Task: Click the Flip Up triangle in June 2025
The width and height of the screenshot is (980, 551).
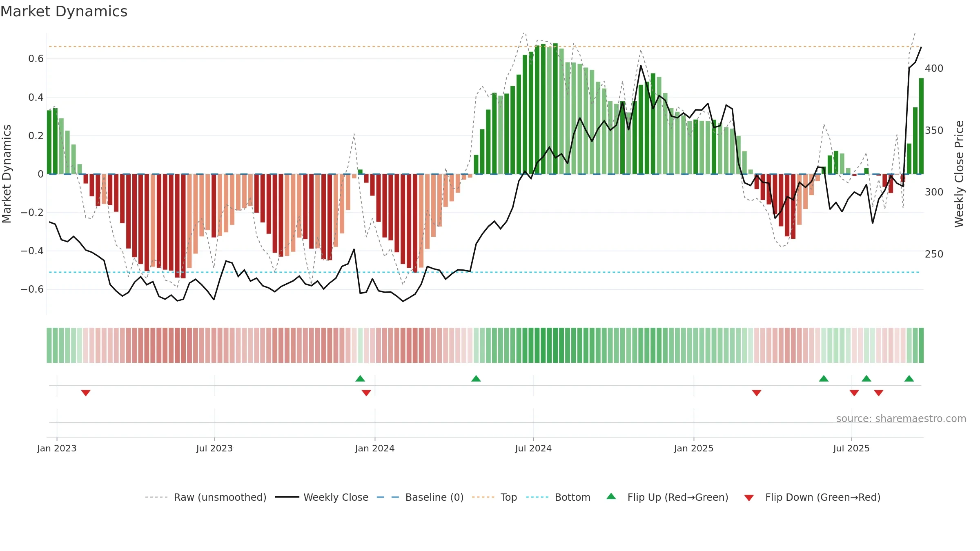Action: (x=824, y=378)
